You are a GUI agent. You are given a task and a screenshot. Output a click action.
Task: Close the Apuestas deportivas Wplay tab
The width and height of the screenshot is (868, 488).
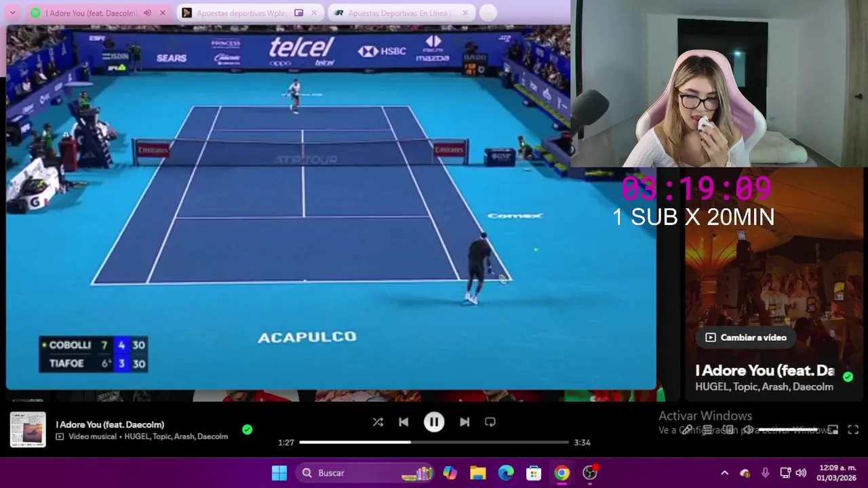(315, 13)
